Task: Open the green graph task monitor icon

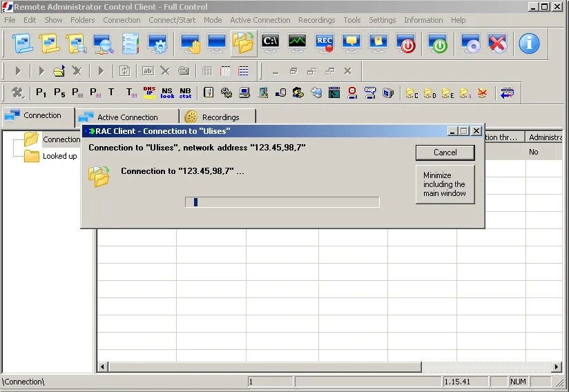Action: point(297,43)
